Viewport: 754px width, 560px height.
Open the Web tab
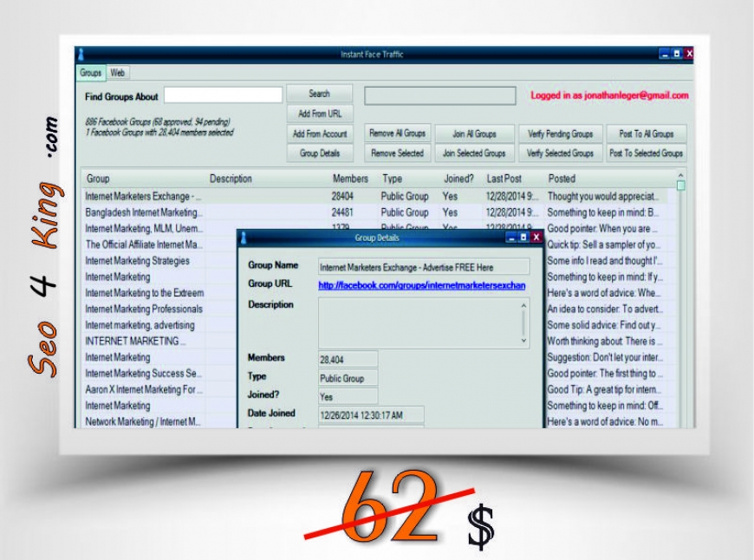click(117, 73)
